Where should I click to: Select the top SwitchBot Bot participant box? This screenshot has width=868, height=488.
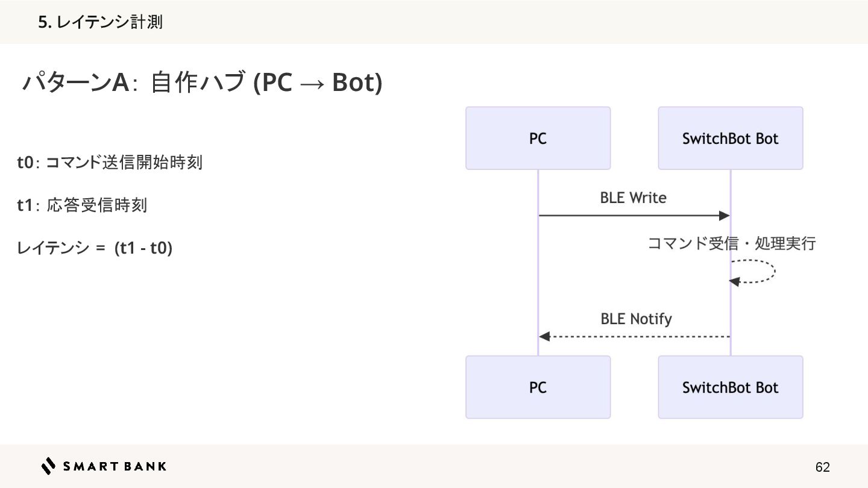[730, 139]
